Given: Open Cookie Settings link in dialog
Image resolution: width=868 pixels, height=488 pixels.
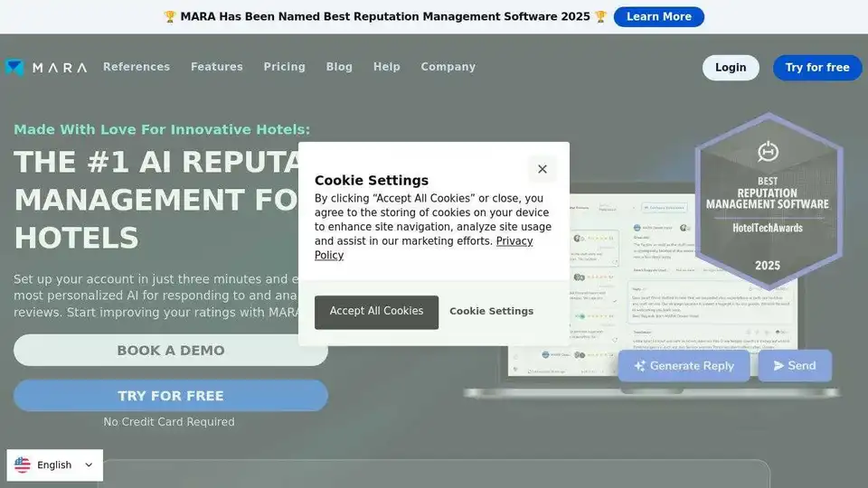Looking at the screenshot, I should (x=492, y=312).
